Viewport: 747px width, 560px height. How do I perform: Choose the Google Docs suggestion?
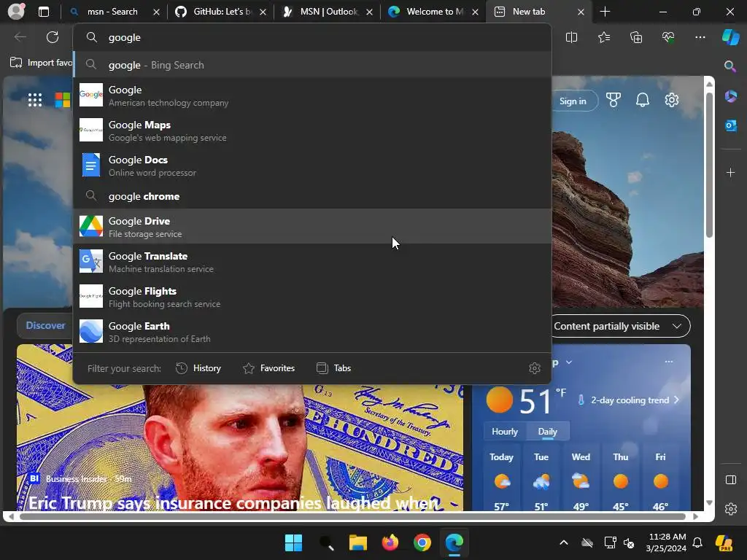coord(312,166)
